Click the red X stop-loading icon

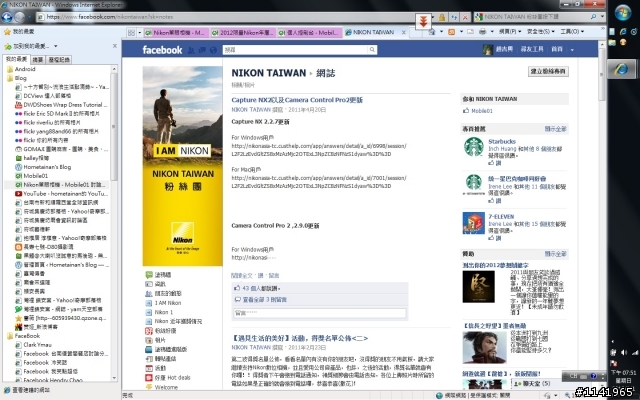click(465, 17)
